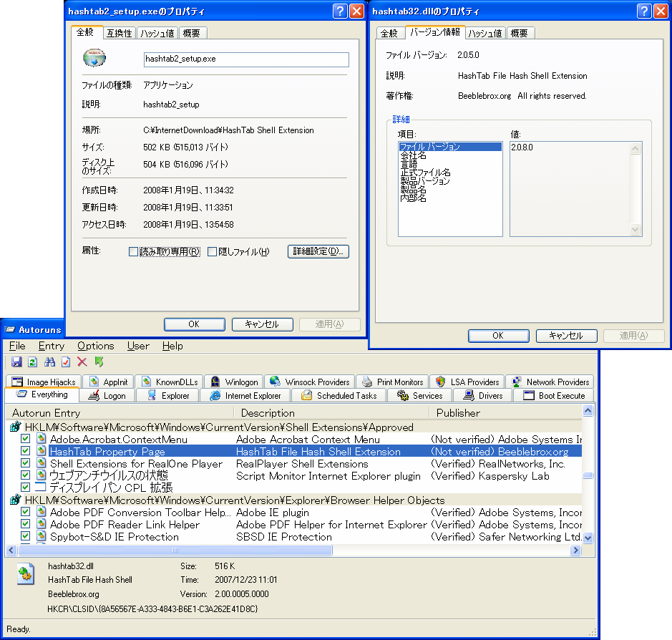The height and width of the screenshot is (640, 672).
Task: Select 内部名 in the version details list
Action: [413, 198]
